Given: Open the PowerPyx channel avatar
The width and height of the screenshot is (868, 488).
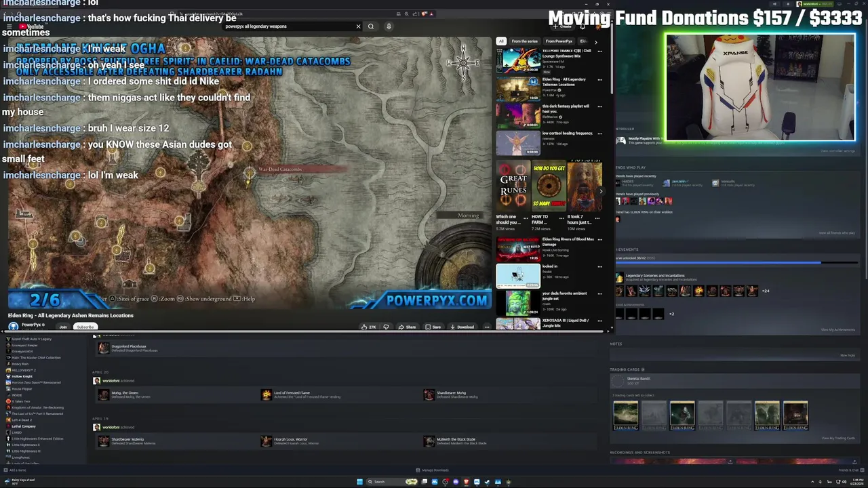Looking at the screenshot, I should coord(13,326).
